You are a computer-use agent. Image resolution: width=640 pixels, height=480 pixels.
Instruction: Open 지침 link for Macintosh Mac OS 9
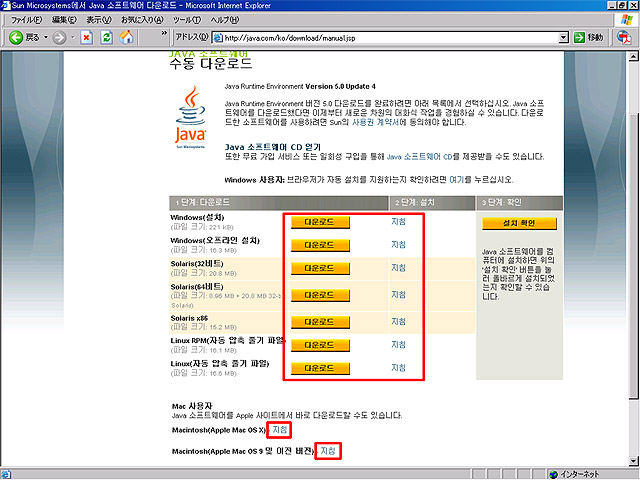(328, 451)
